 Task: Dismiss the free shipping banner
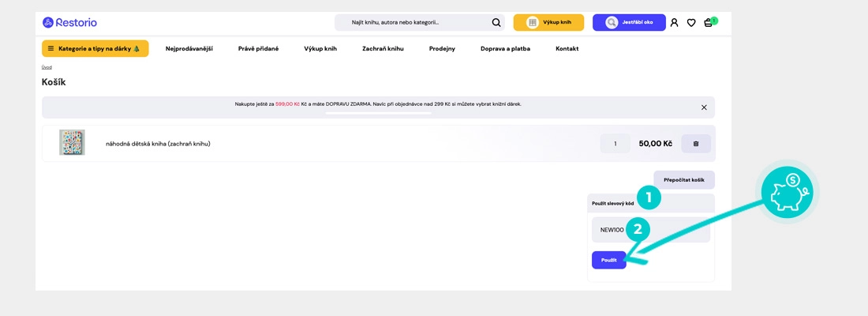[x=704, y=107]
